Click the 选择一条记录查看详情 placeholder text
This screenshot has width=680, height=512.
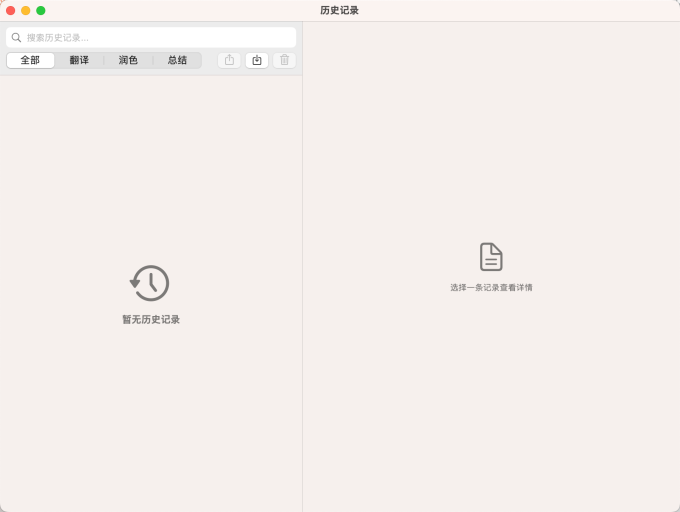tap(491, 288)
